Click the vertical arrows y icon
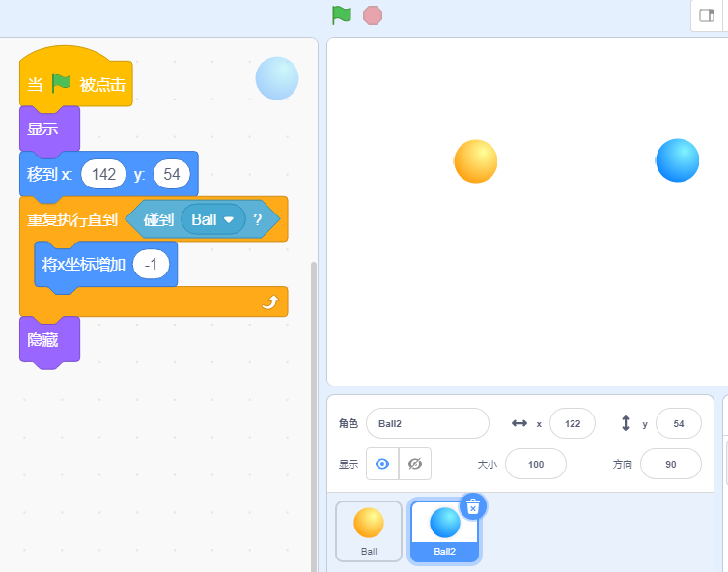Screen dimensions: 728x572 tap(626, 423)
